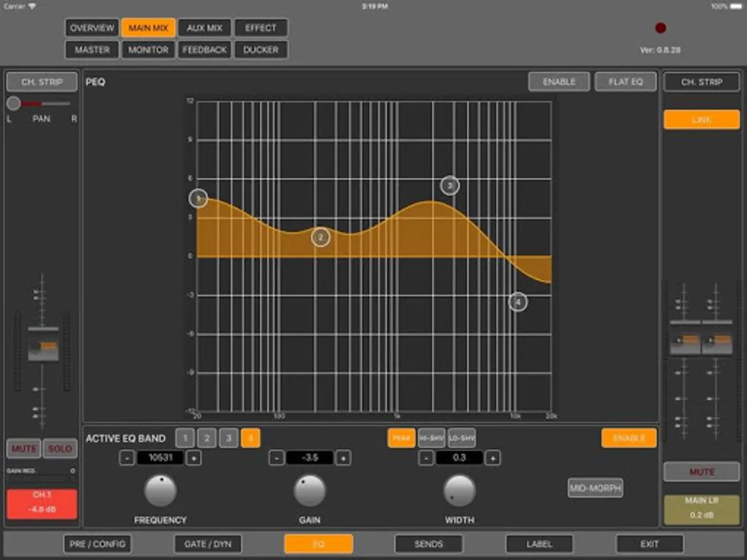Click the FLAT EQ button
Viewport: 747px width, 560px height.
(x=626, y=82)
